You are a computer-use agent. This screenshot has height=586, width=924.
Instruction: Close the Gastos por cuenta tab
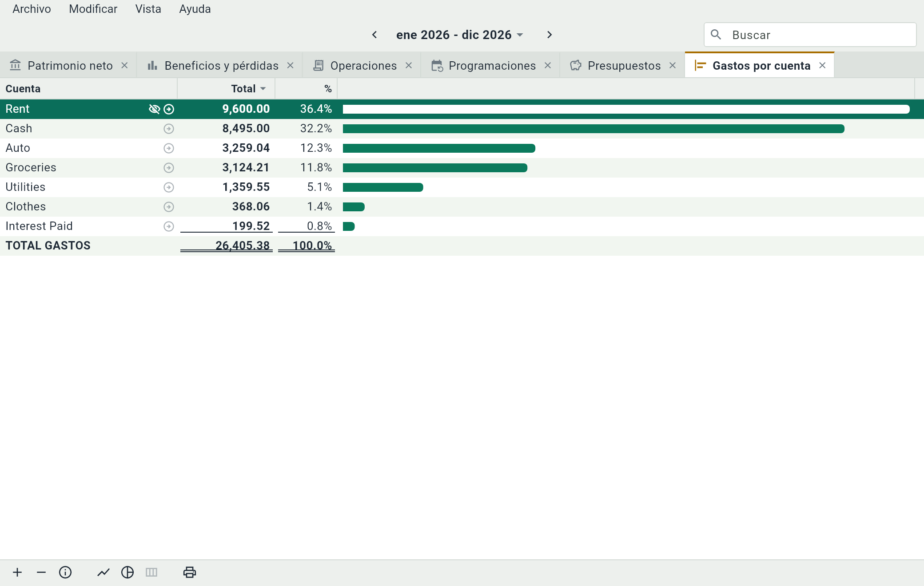(x=822, y=65)
